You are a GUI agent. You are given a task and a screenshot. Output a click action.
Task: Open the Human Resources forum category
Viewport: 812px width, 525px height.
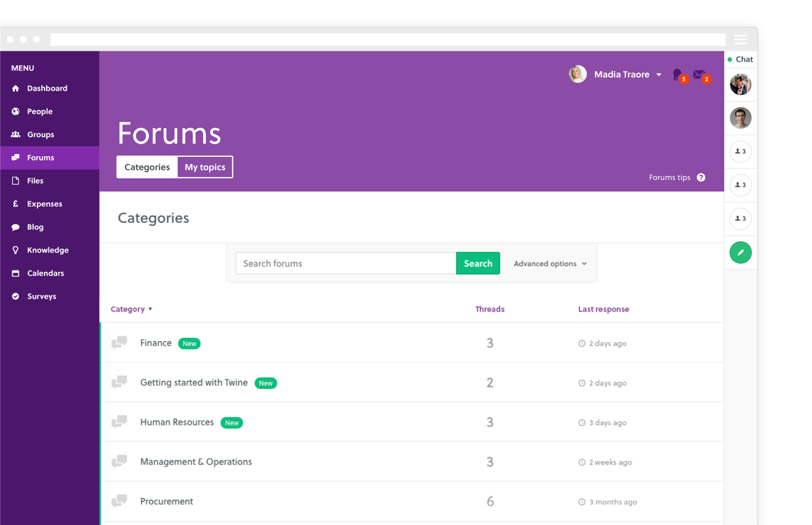[x=177, y=422]
